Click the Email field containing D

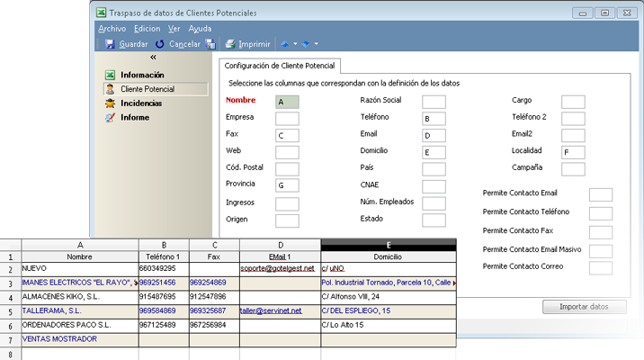[434, 136]
